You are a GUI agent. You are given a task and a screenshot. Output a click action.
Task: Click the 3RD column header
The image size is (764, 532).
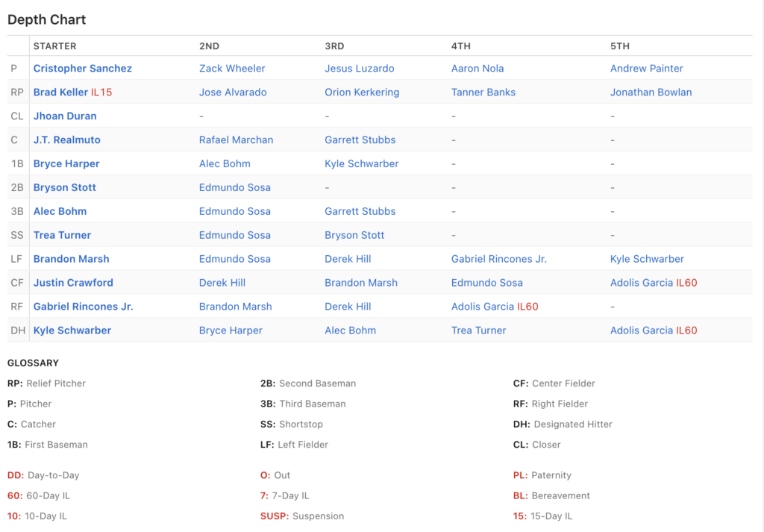[334, 46]
